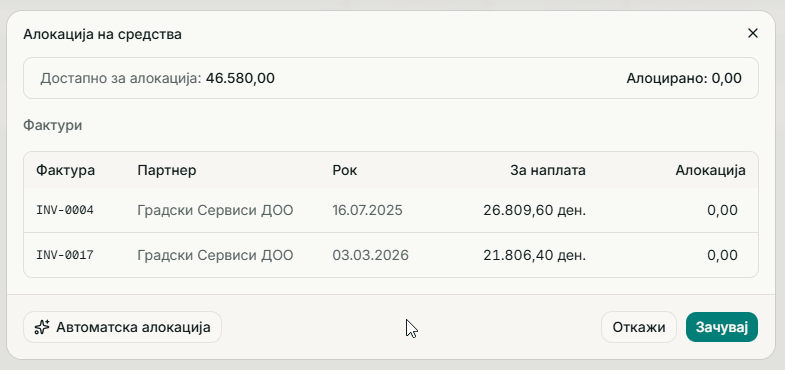Screen dimensions: 785x370
Task: Click the Рок column header
Action: click(345, 170)
